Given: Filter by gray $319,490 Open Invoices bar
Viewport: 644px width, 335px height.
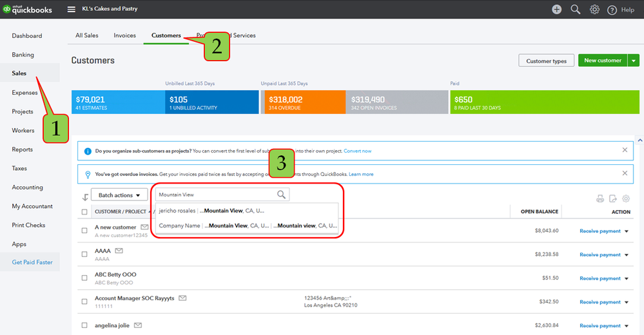Looking at the screenshot, I should [396, 102].
